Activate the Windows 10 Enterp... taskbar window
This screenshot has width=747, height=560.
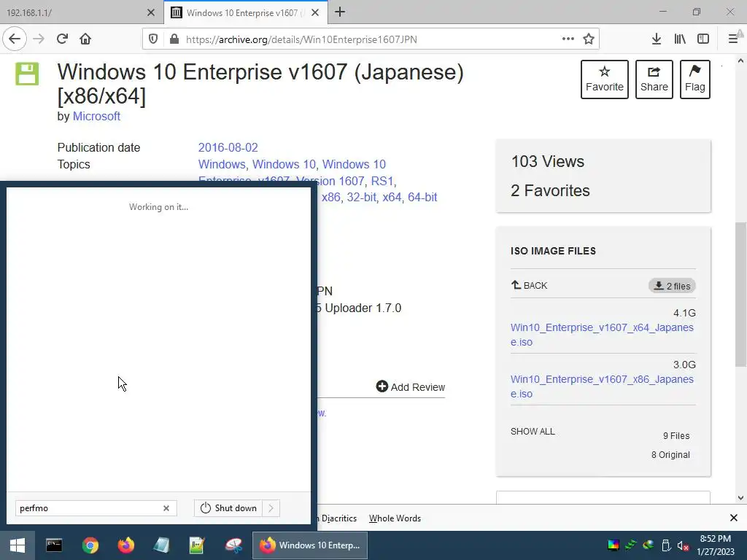pos(309,545)
